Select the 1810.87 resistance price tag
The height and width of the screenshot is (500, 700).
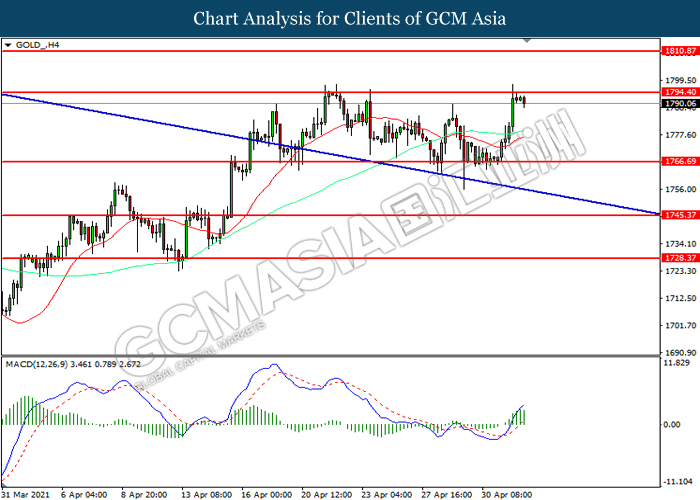678,50
